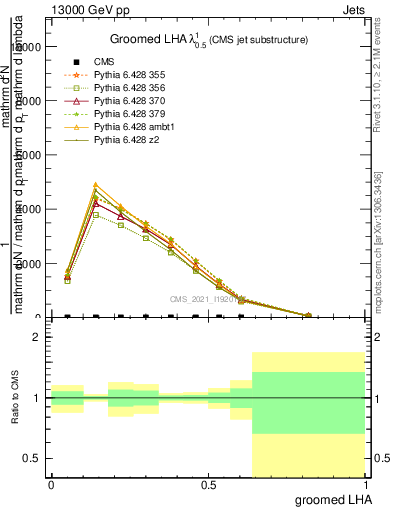The width and height of the screenshot is (393, 512).
Task: Click the Pythia 6.428 356 square marker
Action: coord(76,88)
